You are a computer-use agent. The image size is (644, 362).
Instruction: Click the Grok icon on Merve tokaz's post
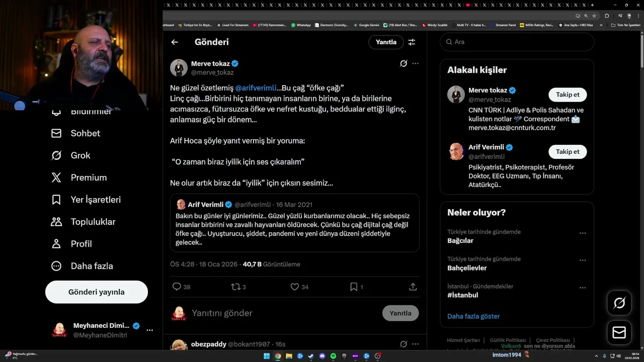[x=403, y=63]
